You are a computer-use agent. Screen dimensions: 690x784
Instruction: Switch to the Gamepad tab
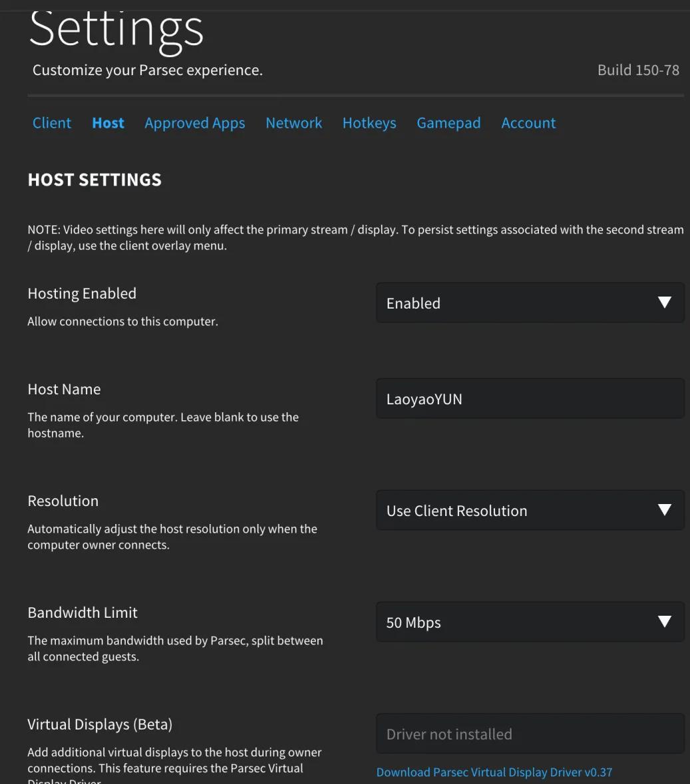[448, 123]
